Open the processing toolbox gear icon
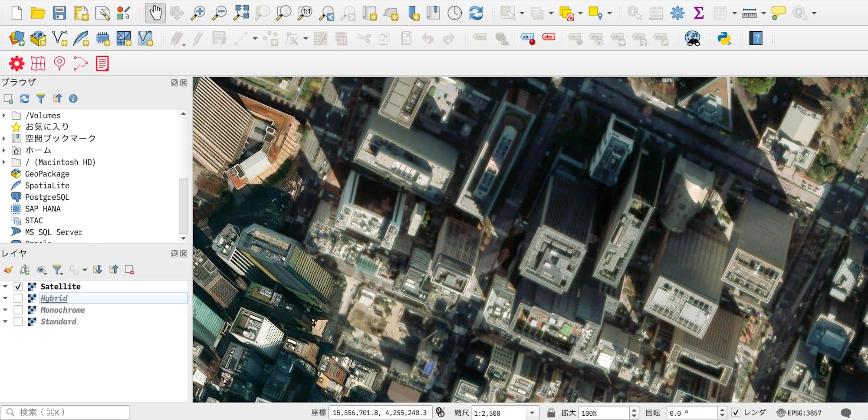 click(x=677, y=13)
